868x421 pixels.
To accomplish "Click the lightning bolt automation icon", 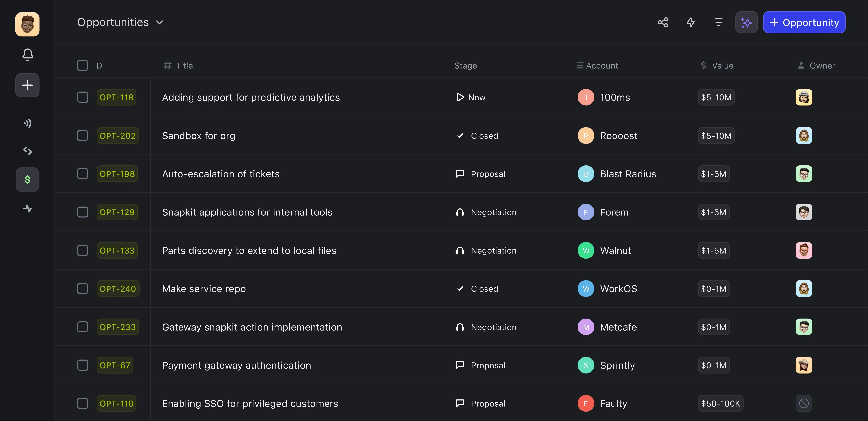I will pos(690,22).
